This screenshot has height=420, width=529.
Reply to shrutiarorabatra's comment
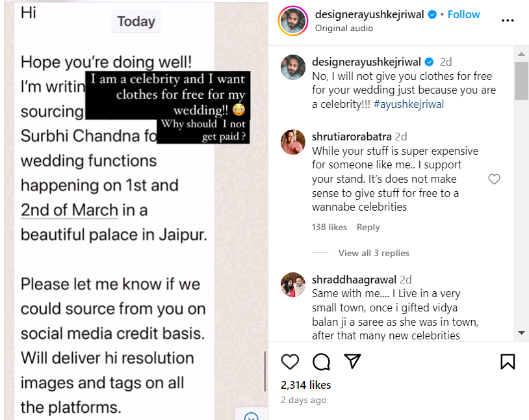[x=368, y=227]
